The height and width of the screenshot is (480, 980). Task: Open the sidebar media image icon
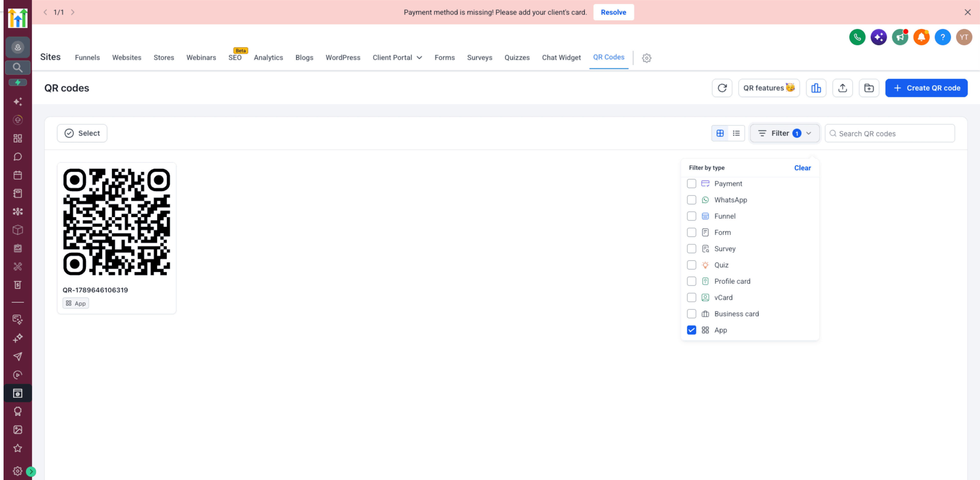(18, 430)
